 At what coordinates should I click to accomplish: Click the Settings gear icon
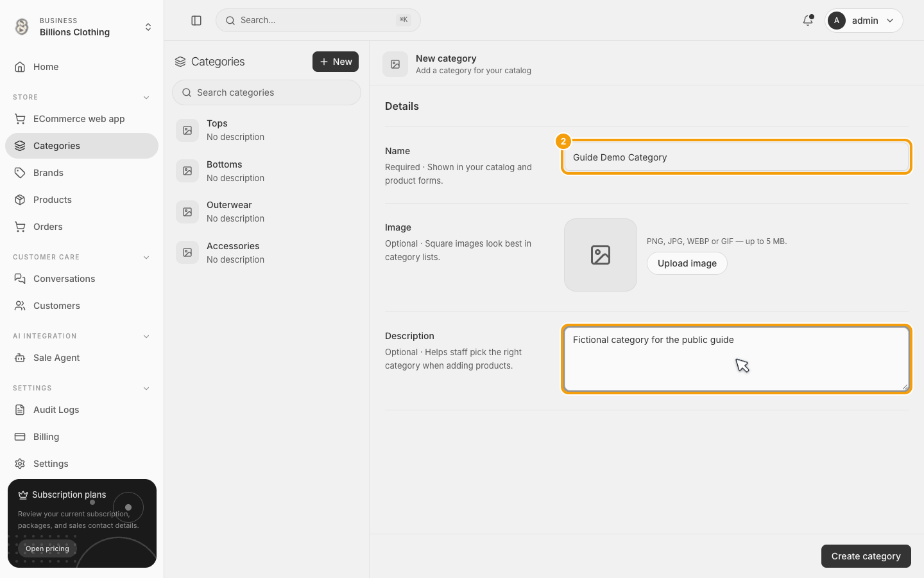pos(20,464)
